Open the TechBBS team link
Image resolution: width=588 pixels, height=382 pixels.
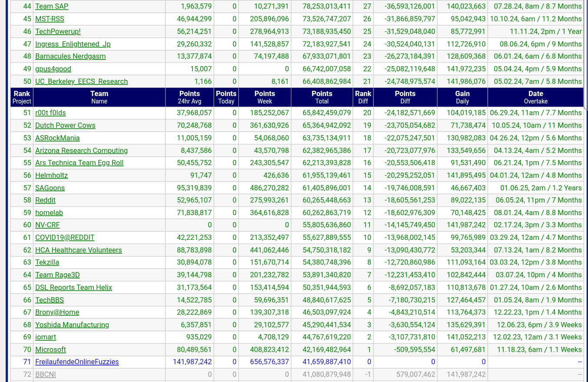50,300
